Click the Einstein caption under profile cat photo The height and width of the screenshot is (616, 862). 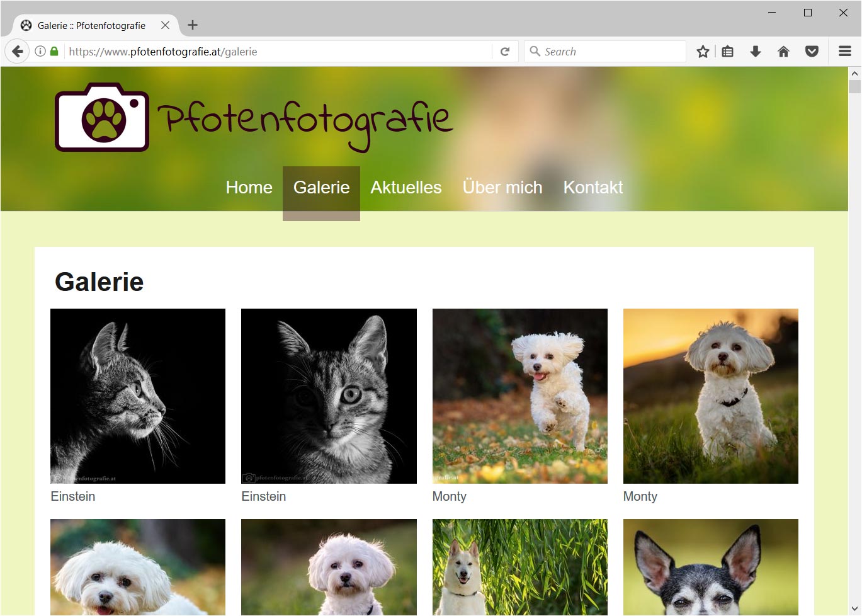tap(73, 496)
